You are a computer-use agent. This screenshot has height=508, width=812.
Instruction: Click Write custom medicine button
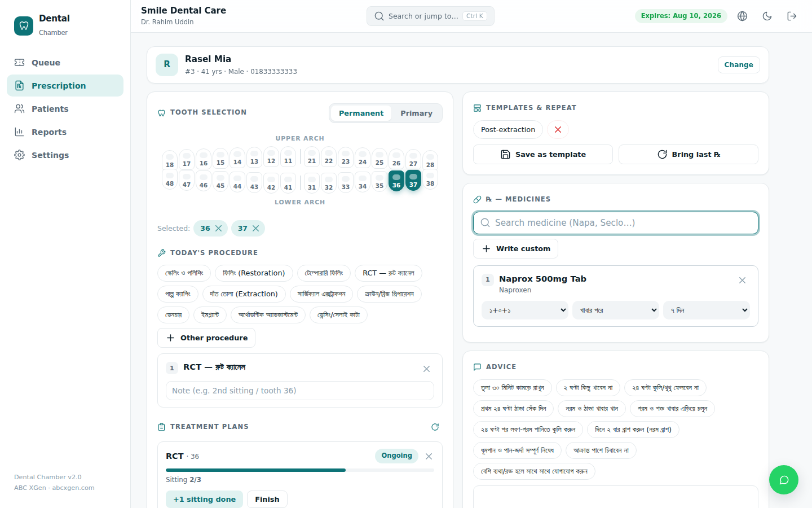click(515, 249)
